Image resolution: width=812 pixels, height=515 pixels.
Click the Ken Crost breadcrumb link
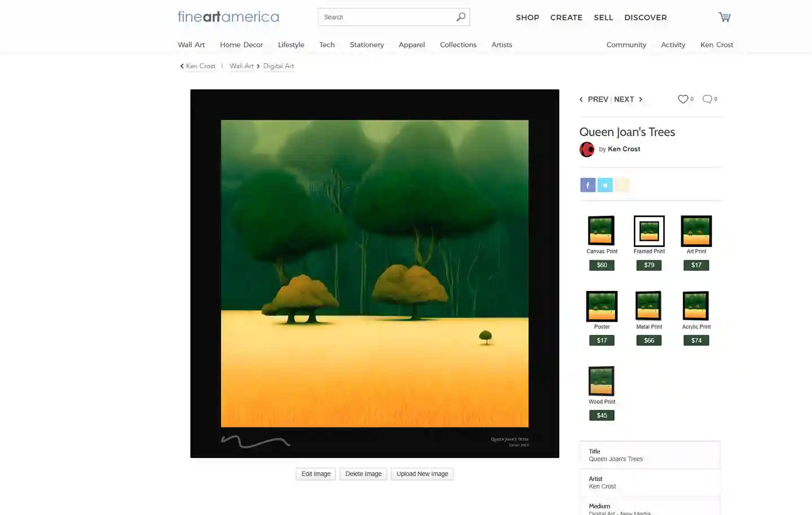[201, 66]
